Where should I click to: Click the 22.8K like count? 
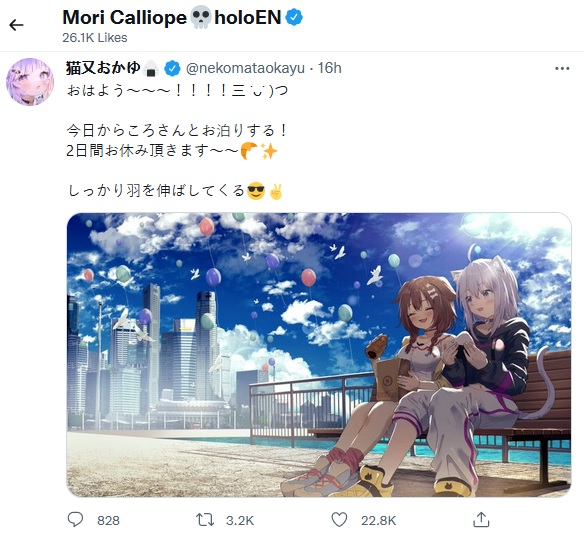[378, 520]
